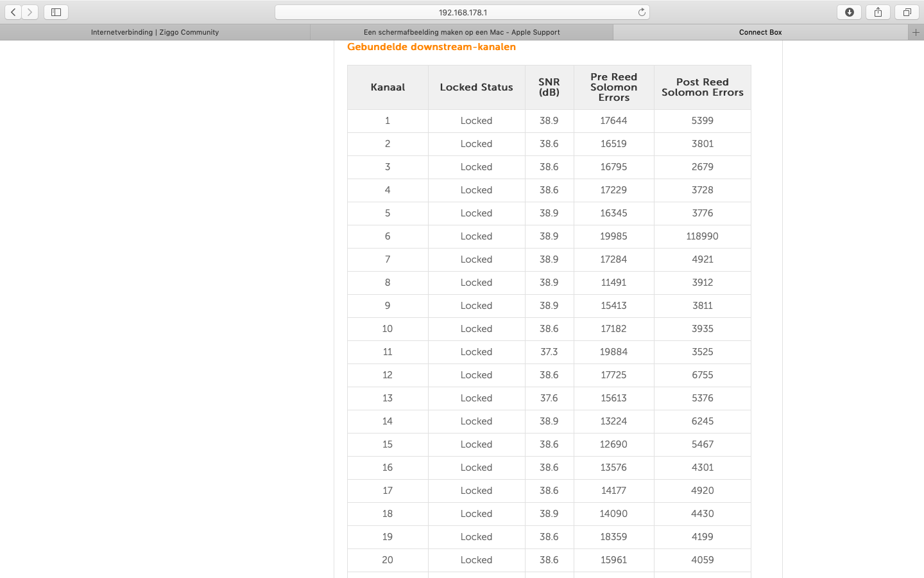Reload the page with refresh icon
The height and width of the screenshot is (578, 924).
(641, 12)
